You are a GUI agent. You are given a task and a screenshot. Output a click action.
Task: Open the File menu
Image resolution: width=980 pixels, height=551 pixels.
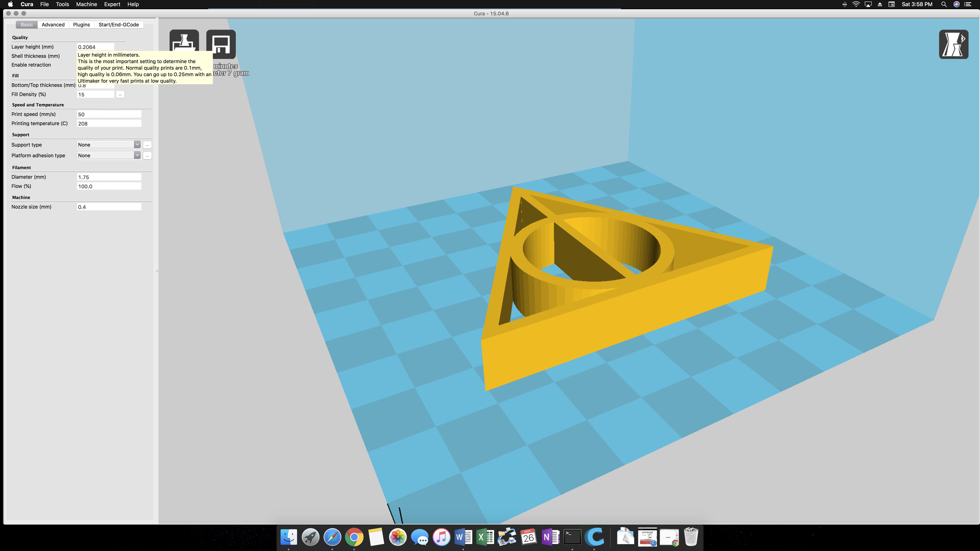click(44, 4)
